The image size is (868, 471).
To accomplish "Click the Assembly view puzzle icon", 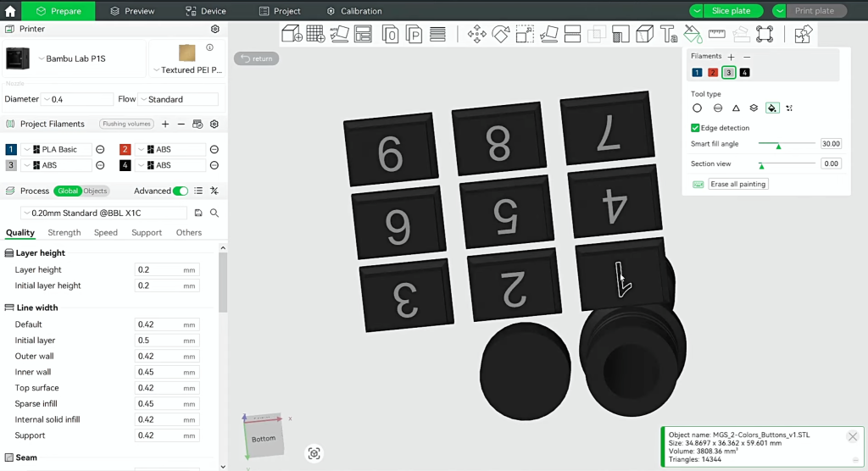I will [x=804, y=35].
